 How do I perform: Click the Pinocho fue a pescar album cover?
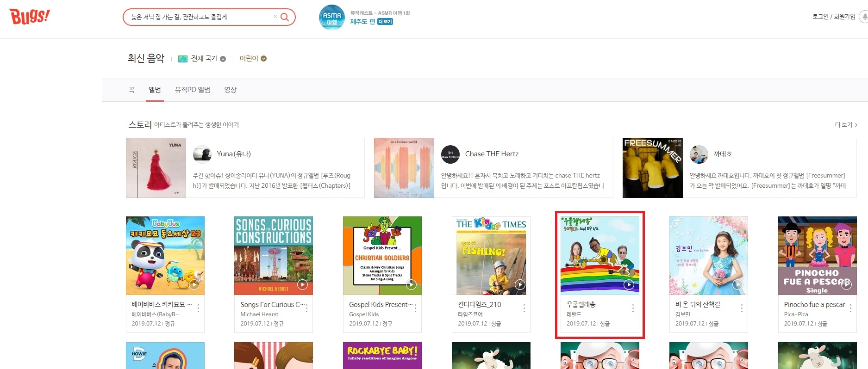click(817, 256)
